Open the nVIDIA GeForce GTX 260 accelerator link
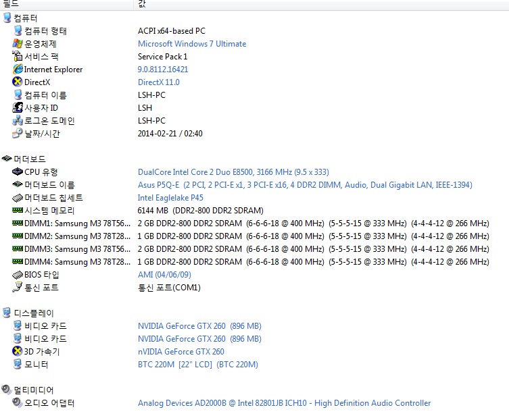 tap(180, 352)
